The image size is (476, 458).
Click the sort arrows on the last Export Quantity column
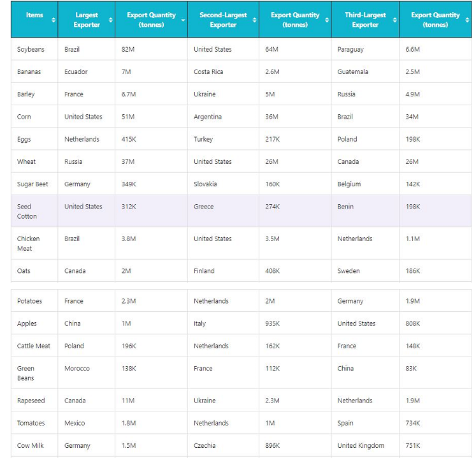pos(467,20)
